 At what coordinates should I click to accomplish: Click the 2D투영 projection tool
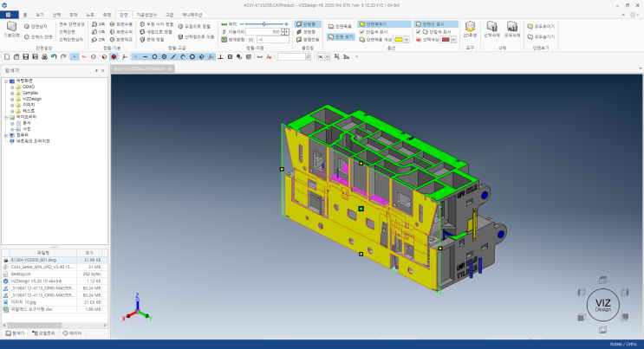470,29
